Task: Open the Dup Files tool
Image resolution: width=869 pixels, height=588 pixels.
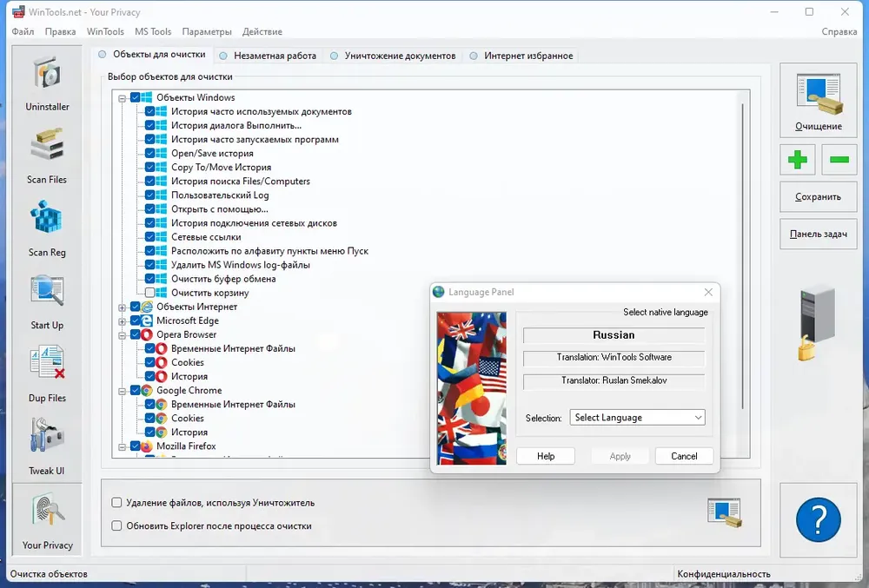Action: (x=47, y=374)
